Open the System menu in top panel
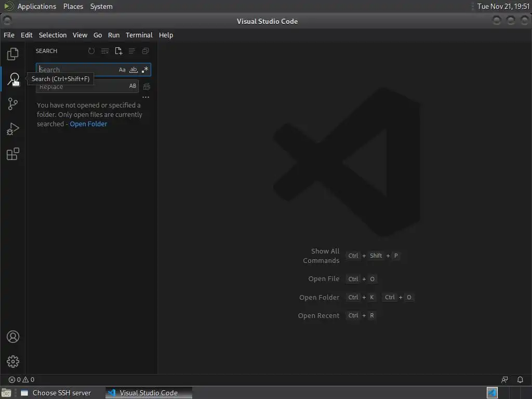The image size is (532, 399). [x=101, y=6]
